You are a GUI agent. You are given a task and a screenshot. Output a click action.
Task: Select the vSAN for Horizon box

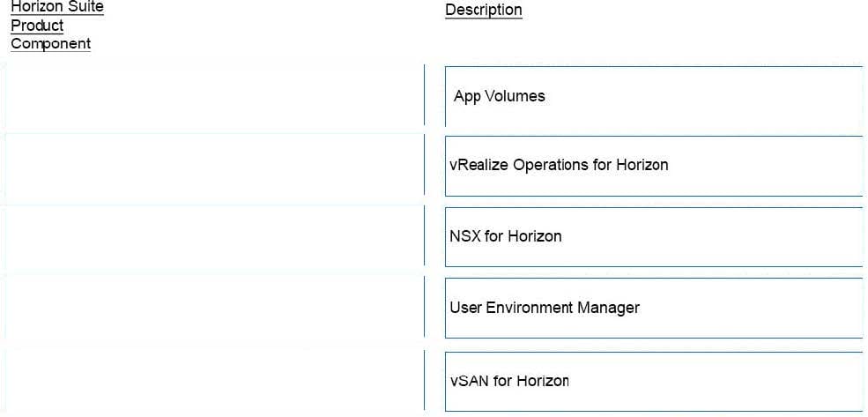(656, 381)
